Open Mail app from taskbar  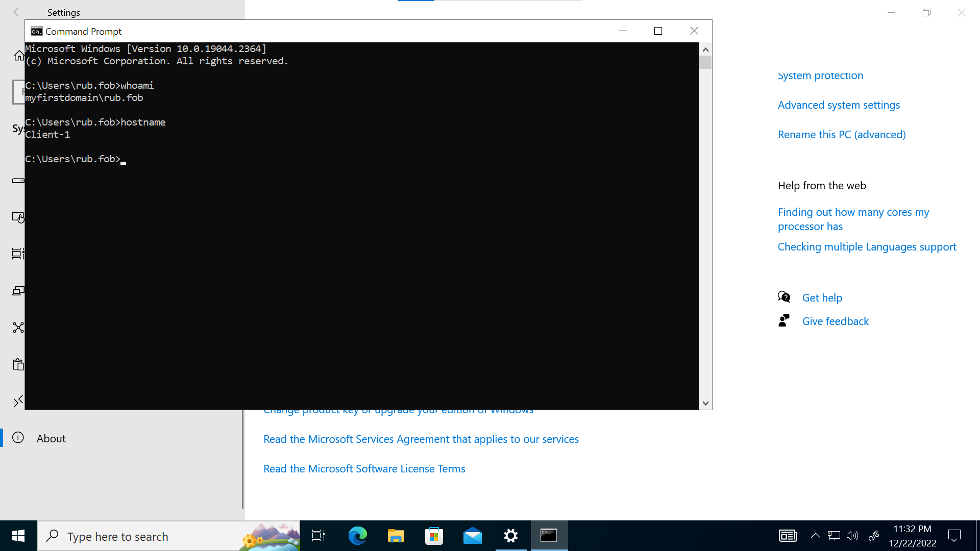[x=473, y=536]
